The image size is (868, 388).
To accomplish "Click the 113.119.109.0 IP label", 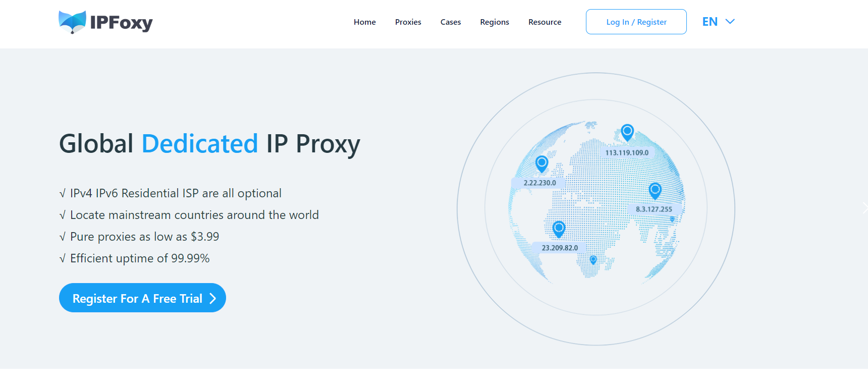I will tap(627, 153).
